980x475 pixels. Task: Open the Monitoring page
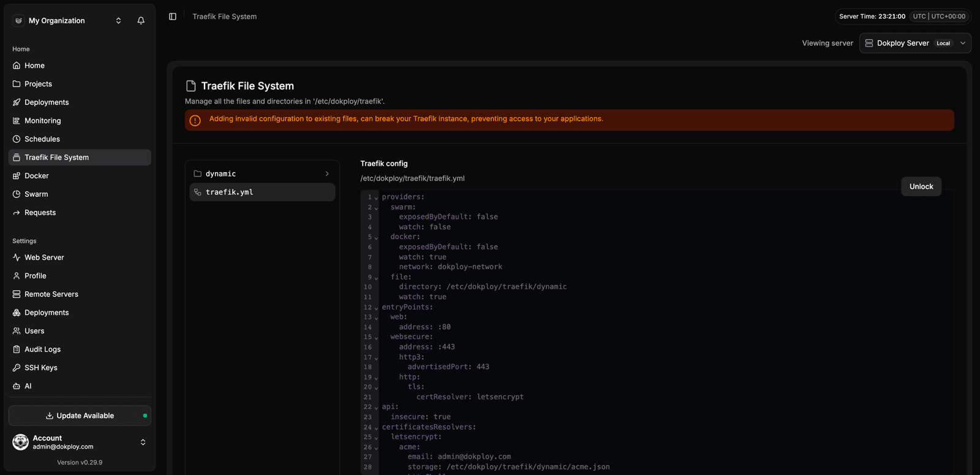(x=80, y=121)
